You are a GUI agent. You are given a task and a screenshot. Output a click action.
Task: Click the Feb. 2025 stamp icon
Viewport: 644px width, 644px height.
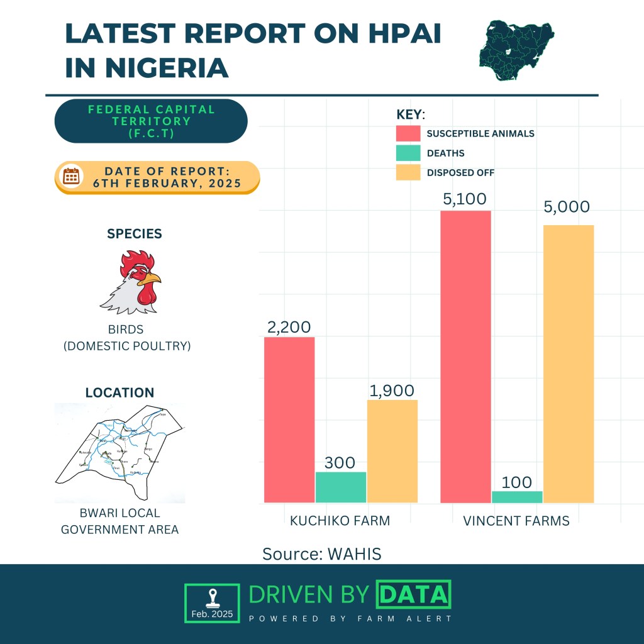212,602
